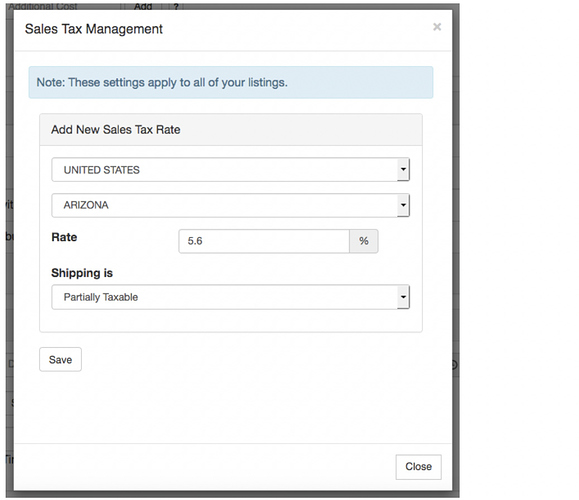The height and width of the screenshot is (500, 579).
Task: Click the question mark help icon at top
Action: click(176, 7)
